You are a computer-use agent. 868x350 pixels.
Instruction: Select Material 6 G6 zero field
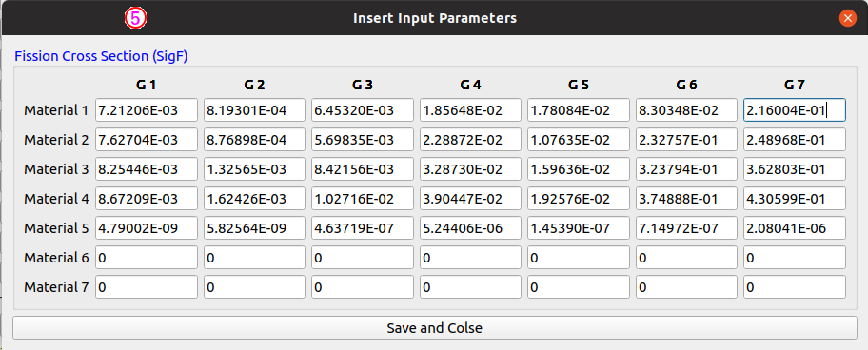(x=686, y=258)
